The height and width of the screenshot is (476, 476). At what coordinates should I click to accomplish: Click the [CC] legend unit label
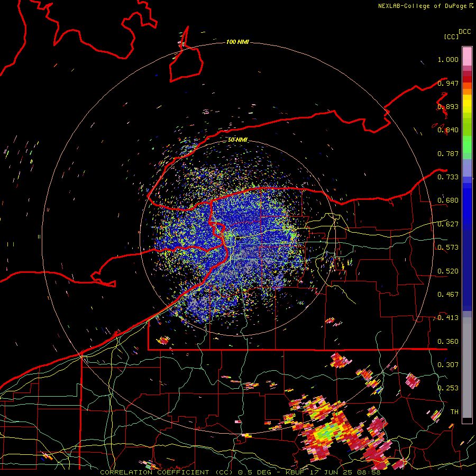coord(451,36)
